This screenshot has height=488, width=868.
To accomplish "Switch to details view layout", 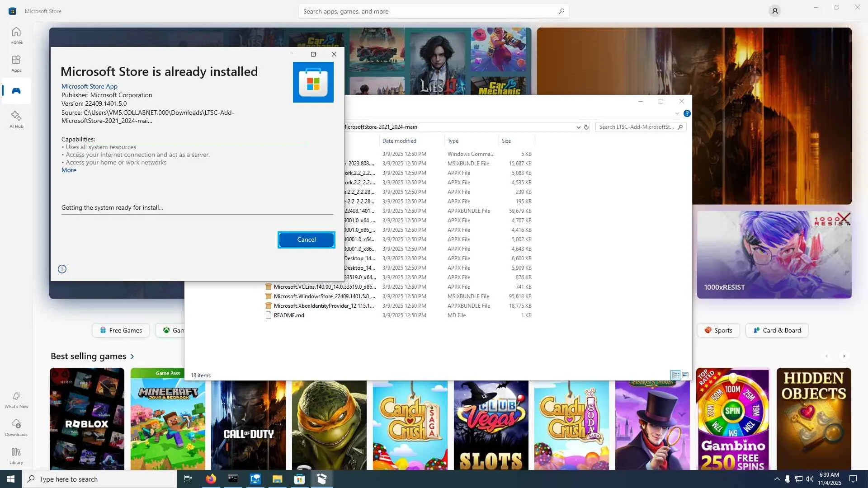I will pos(675,375).
